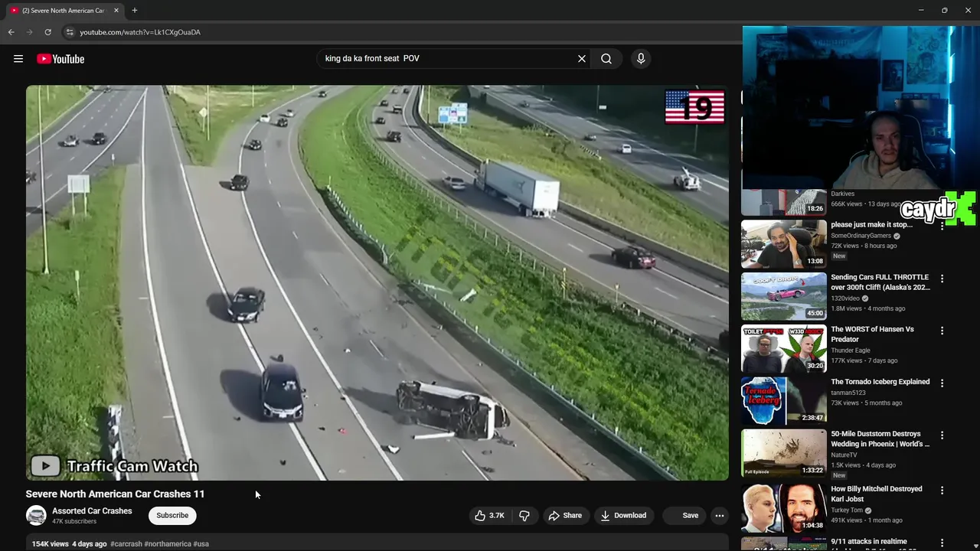Open 'please just make it stop' thumbnail
This screenshot has width=980, height=551.
click(783, 244)
